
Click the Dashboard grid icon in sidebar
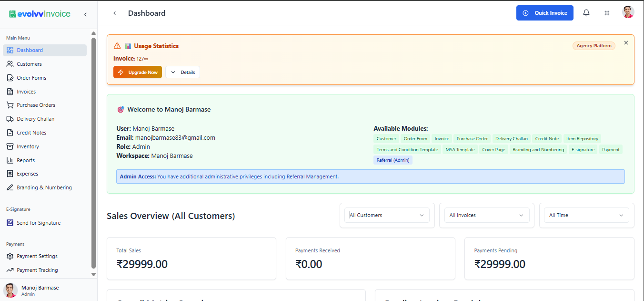(x=10, y=50)
